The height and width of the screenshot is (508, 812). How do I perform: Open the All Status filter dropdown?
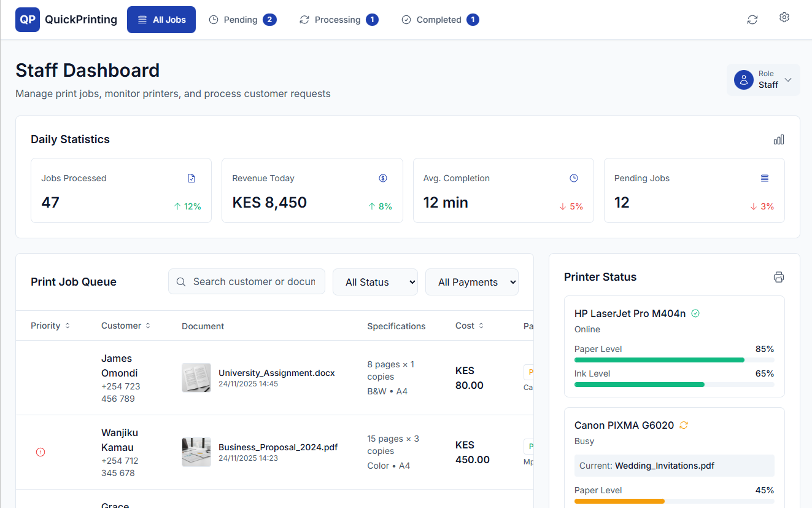pyautogui.click(x=375, y=282)
